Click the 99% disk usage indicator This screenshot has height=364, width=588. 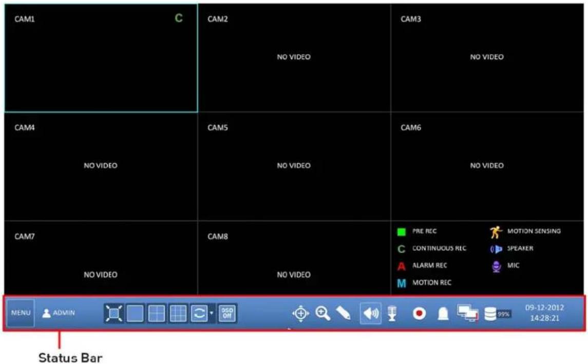[x=503, y=314]
